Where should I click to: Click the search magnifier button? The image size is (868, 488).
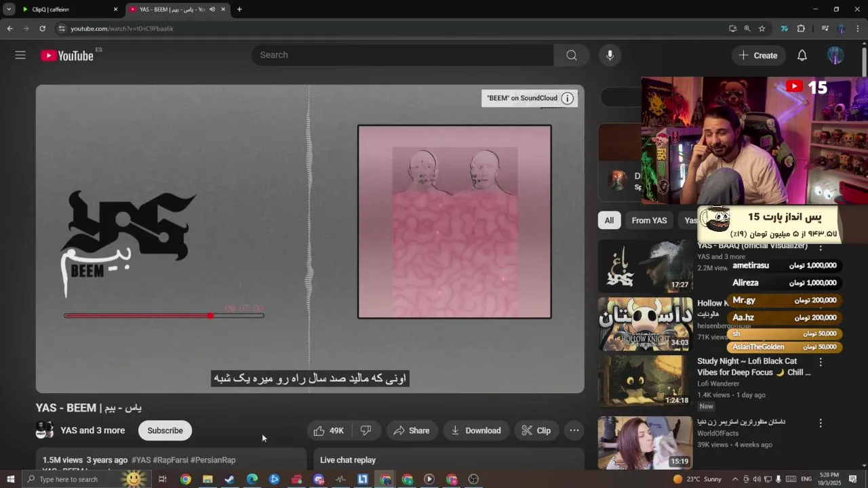pos(572,56)
